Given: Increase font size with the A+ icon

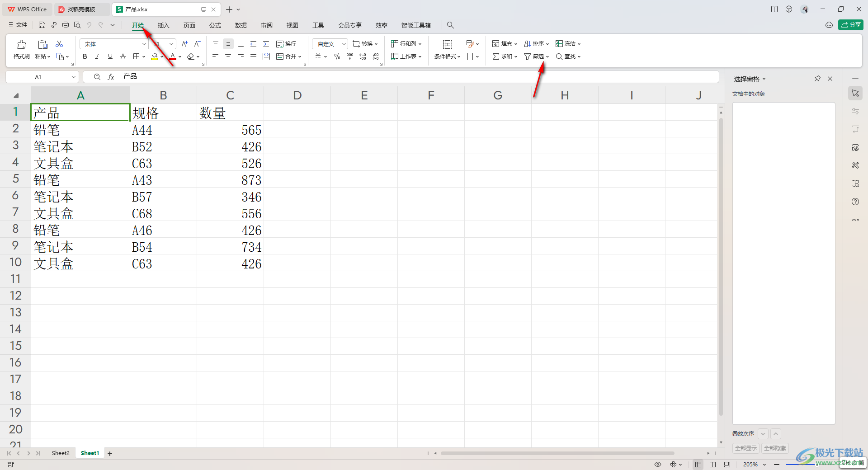Looking at the screenshot, I should point(184,44).
